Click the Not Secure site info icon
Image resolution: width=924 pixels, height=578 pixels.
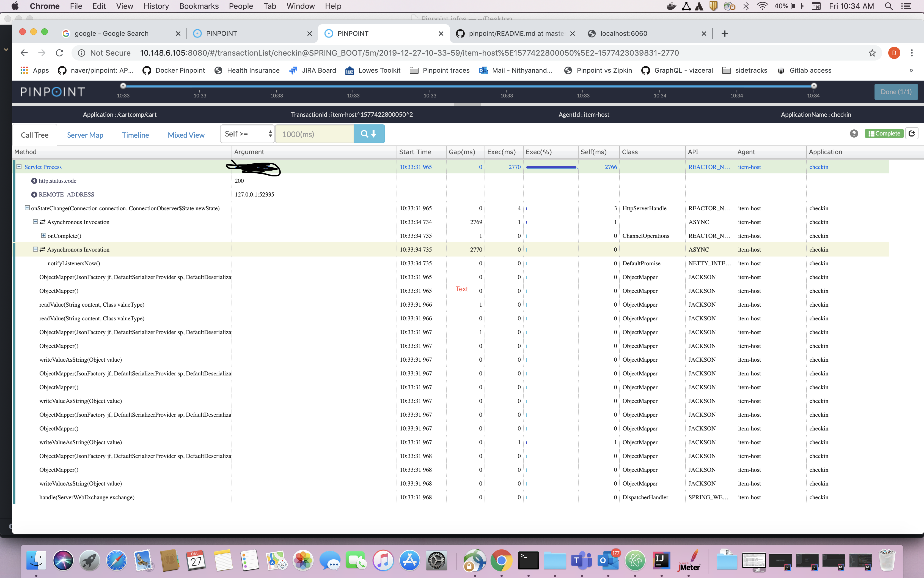[81, 53]
